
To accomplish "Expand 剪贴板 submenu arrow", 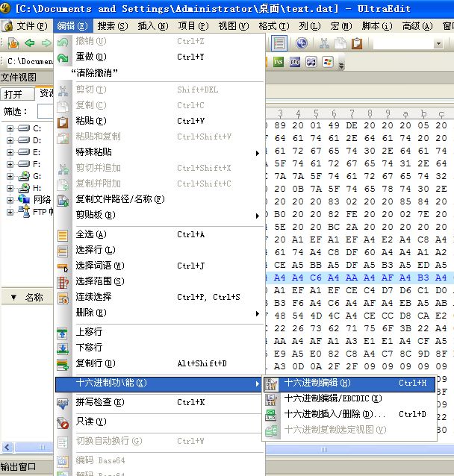I will coord(257,216).
